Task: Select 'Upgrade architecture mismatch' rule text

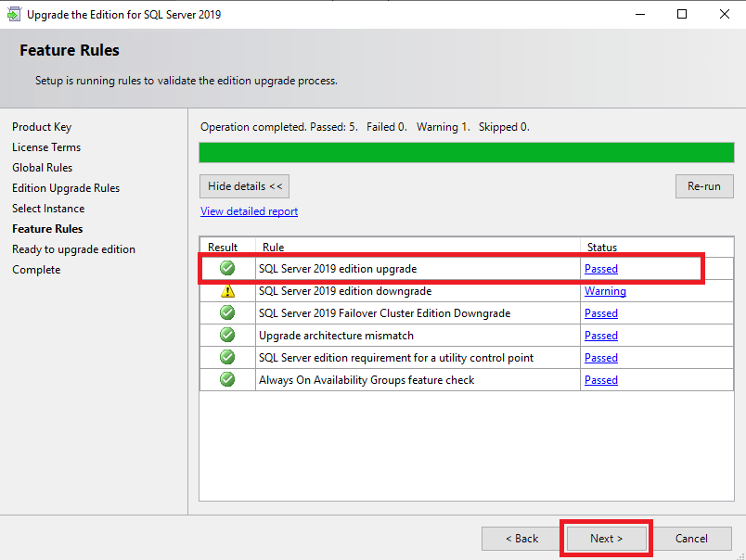Action: (336, 336)
